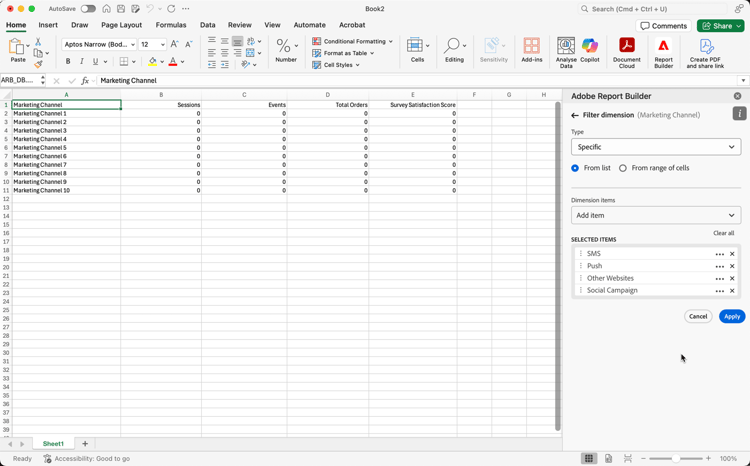
Task: Open the Report Builder ribbon icon
Action: (x=663, y=46)
